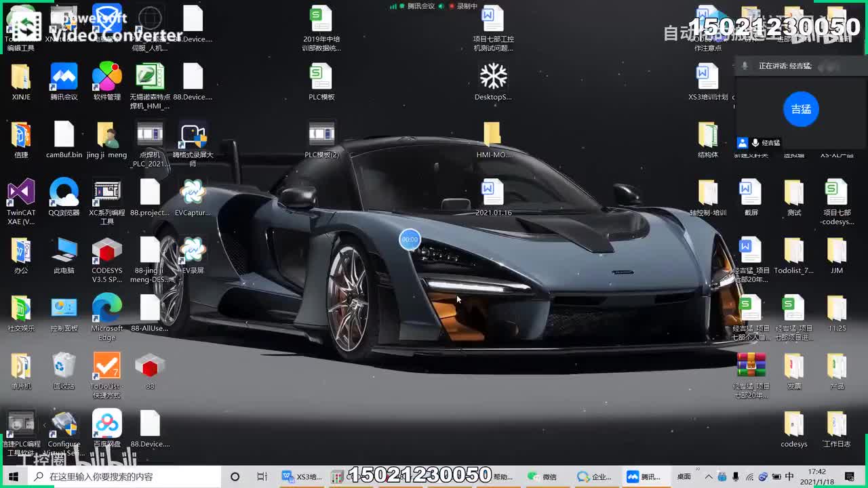
Task: Select the 88.project file
Action: [x=150, y=197]
